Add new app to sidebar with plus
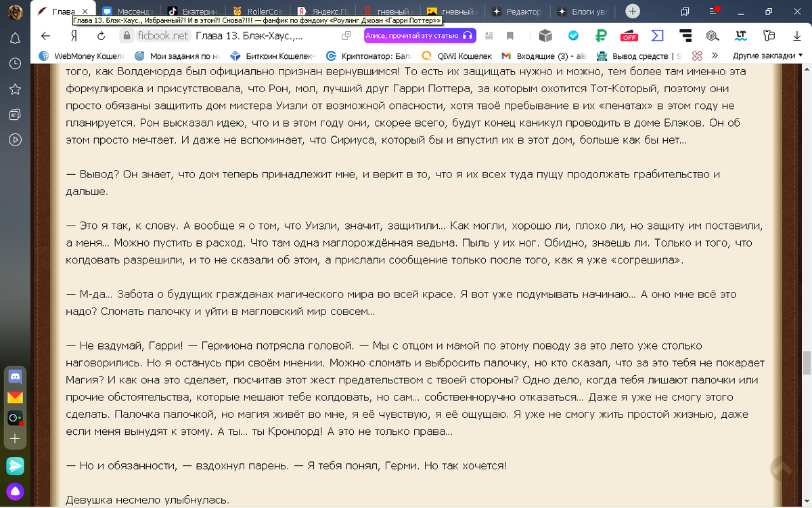This screenshot has width=812, height=508. (15, 439)
